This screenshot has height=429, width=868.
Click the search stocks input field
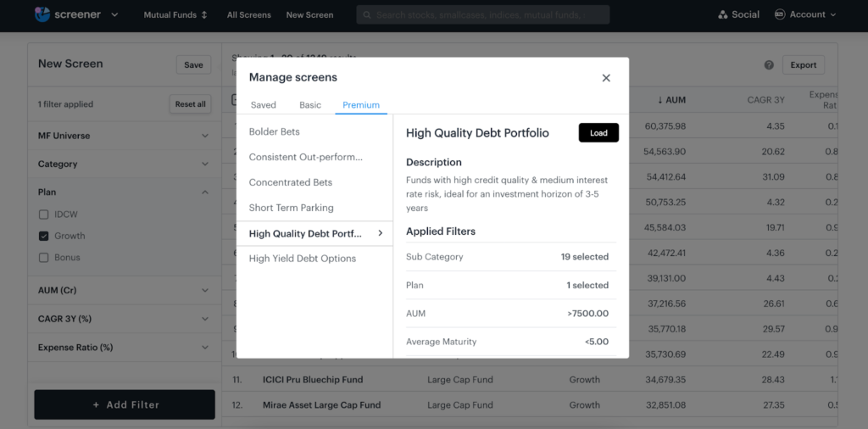483,14
